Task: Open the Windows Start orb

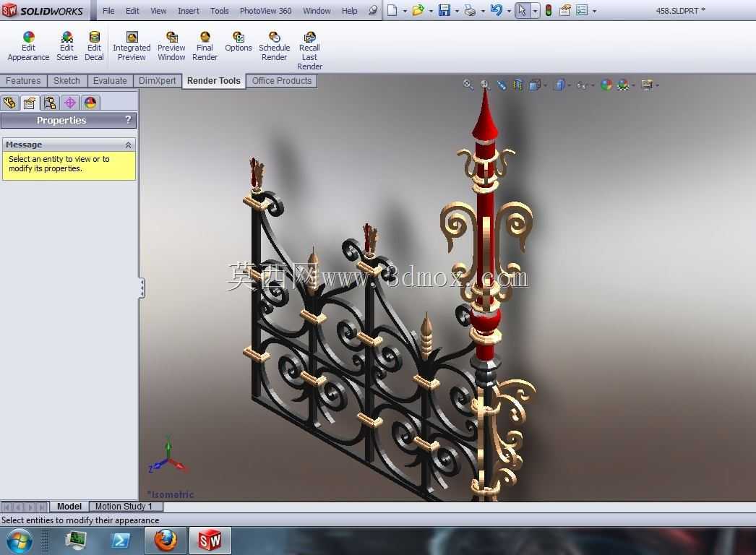Action: (x=18, y=541)
